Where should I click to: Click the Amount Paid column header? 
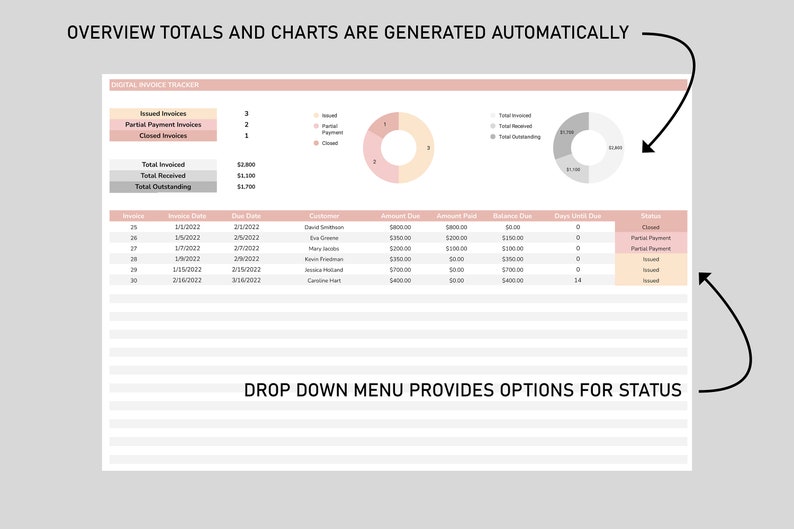(x=456, y=216)
